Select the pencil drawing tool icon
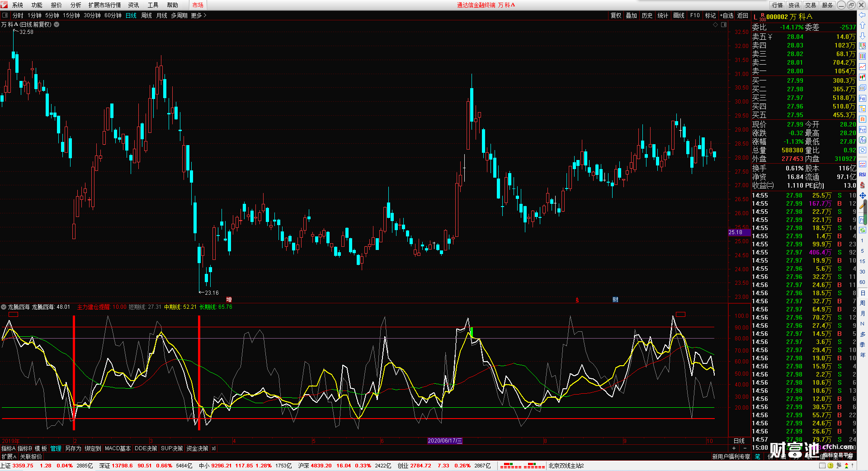This screenshot has width=868, height=471. point(863,206)
